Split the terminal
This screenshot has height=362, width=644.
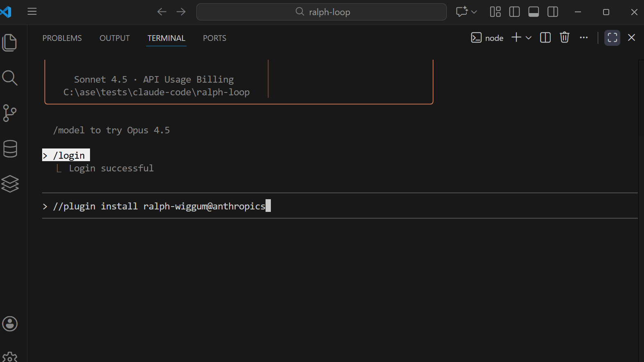pyautogui.click(x=545, y=38)
